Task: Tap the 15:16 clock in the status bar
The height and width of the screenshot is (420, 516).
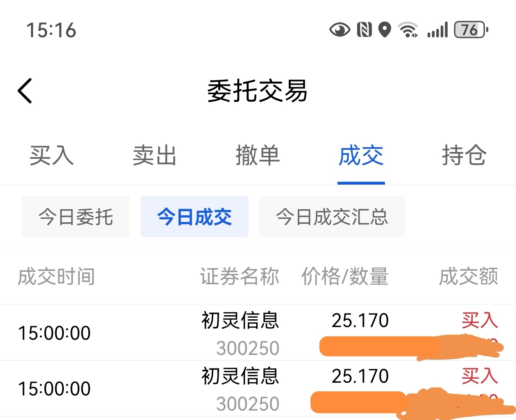Action: coord(51,30)
